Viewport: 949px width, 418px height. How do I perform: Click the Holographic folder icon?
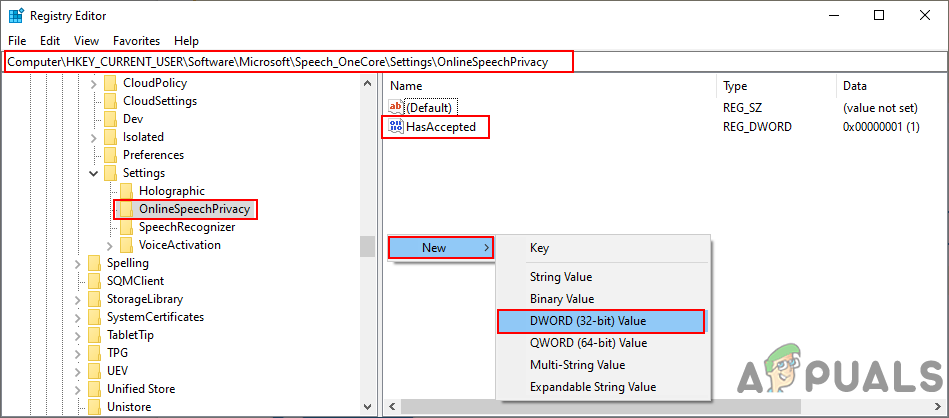(126, 191)
